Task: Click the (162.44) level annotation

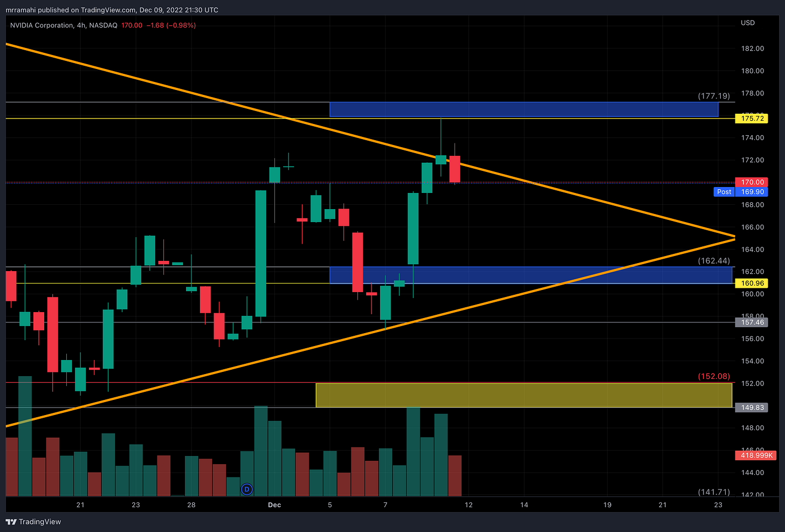Action: pos(714,261)
